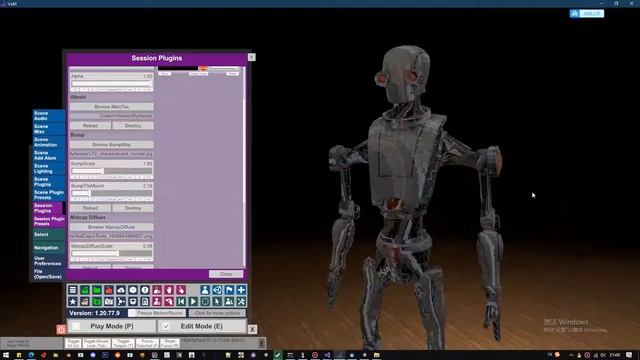Click the MatcapDiffuseScale slider track
The width and height of the screenshot is (640, 360).
coord(111,253)
